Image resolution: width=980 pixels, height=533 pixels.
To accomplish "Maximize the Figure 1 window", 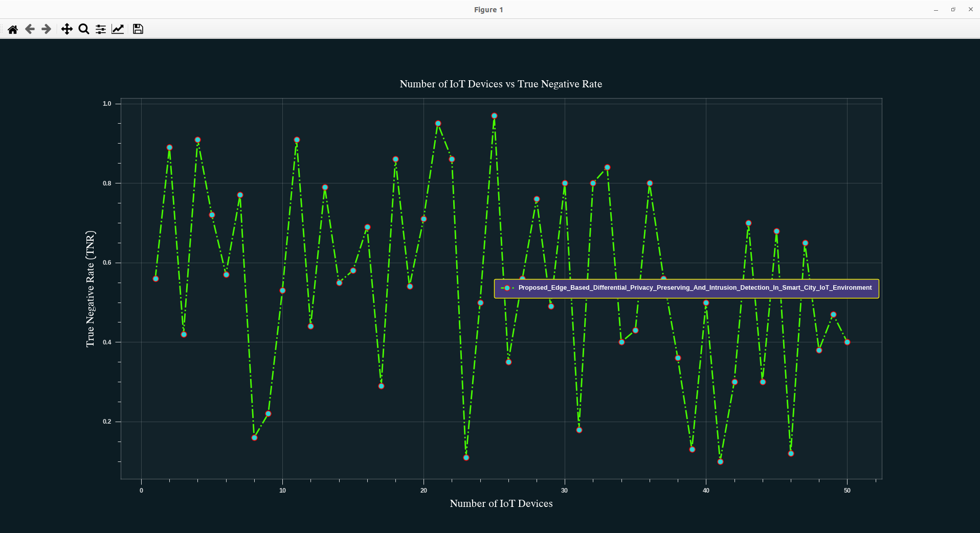I will [x=953, y=10].
